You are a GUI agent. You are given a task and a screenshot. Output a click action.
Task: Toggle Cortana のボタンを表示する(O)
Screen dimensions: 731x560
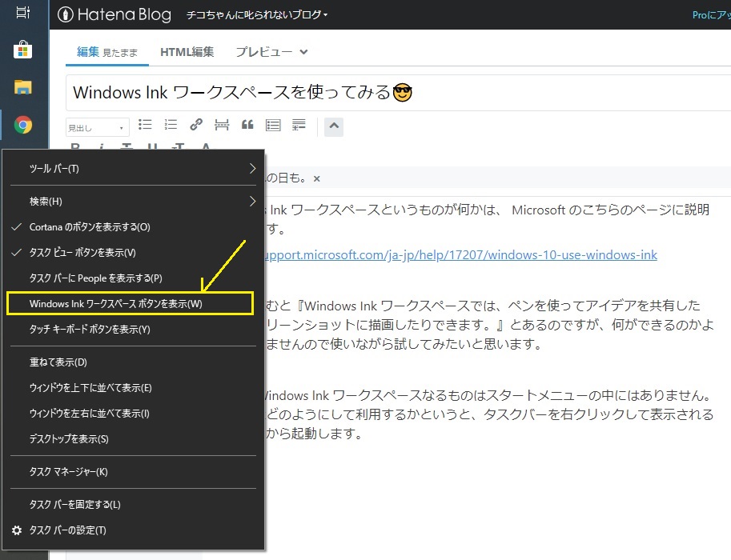click(133, 227)
